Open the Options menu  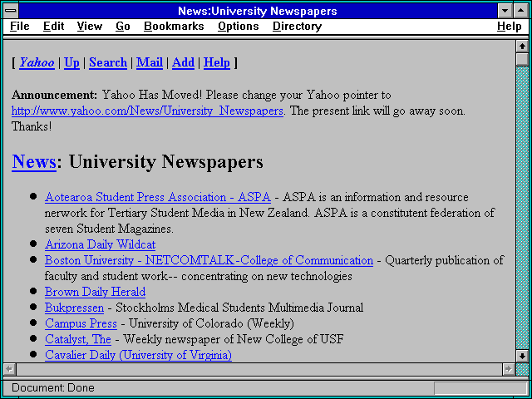point(239,27)
